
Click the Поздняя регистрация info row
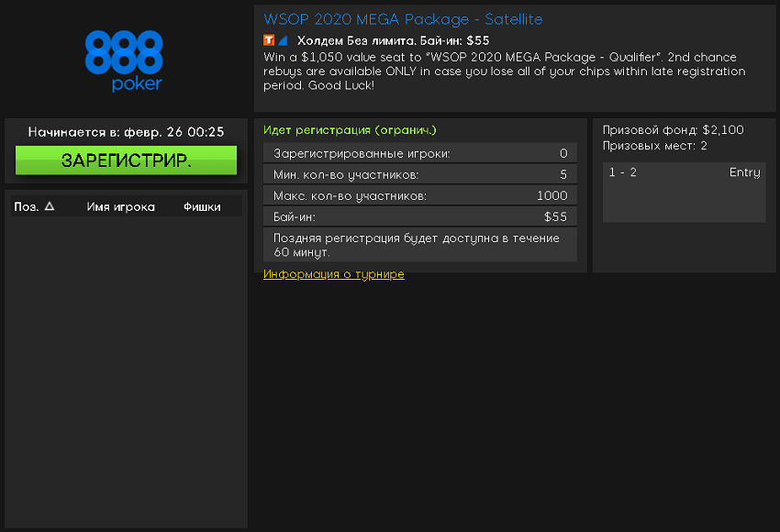(419, 245)
